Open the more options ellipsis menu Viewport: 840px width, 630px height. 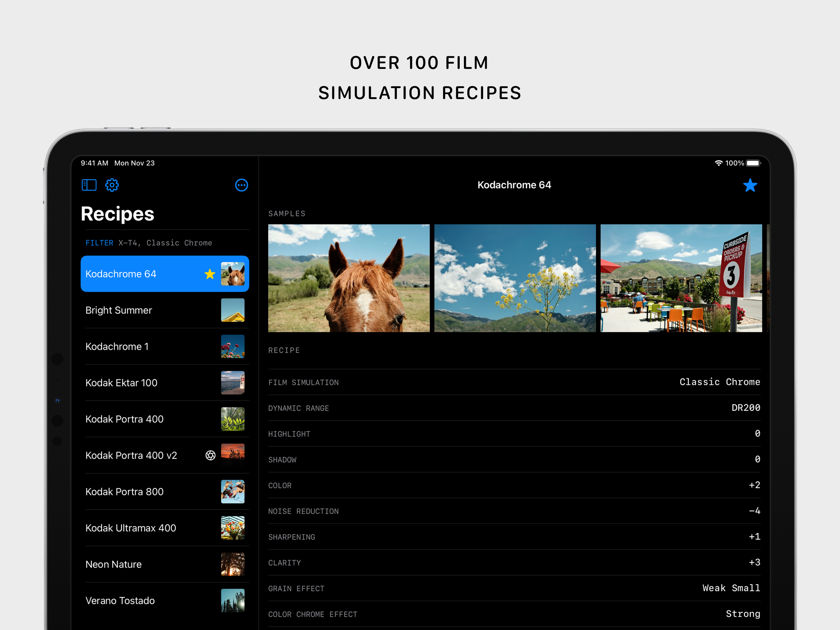tap(242, 185)
